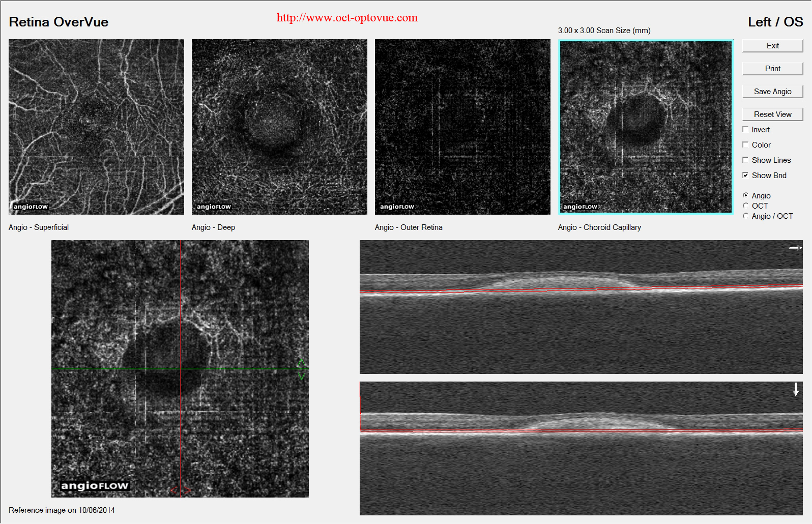Click the red left arrow on the vertical scan line
The image size is (812, 524).
tap(174, 490)
